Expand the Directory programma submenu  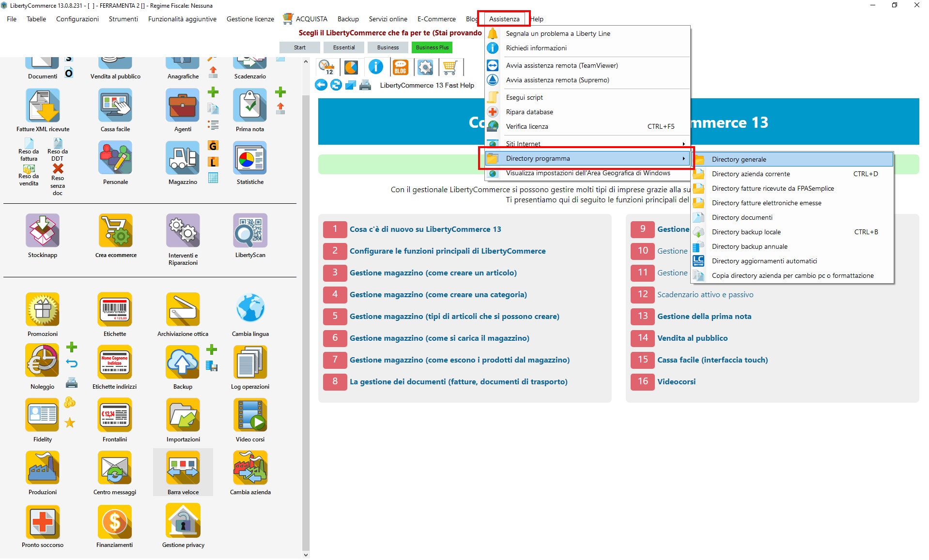point(587,158)
